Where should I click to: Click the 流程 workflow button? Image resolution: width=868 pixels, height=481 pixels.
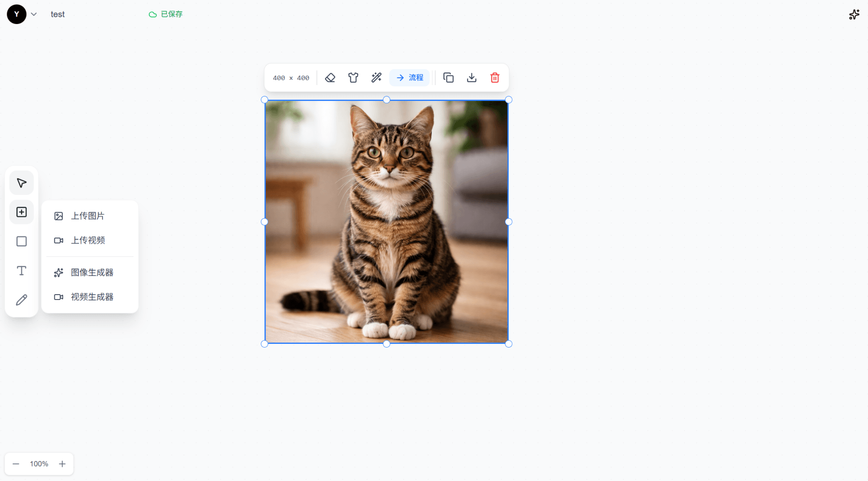point(410,78)
